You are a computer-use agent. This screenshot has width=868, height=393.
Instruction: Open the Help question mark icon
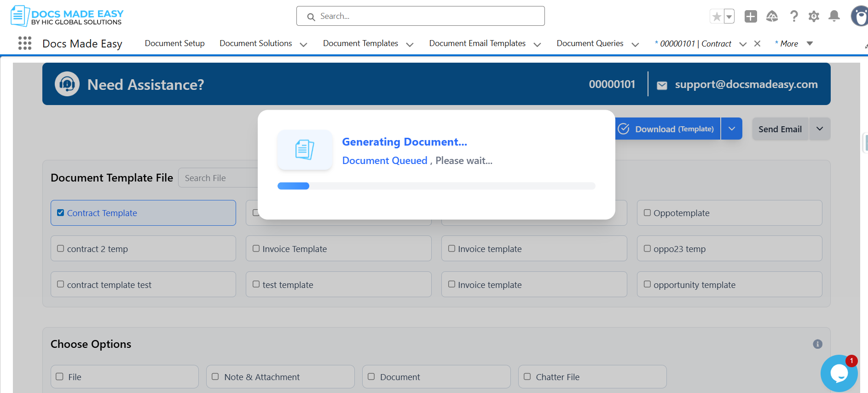(x=794, y=17)
